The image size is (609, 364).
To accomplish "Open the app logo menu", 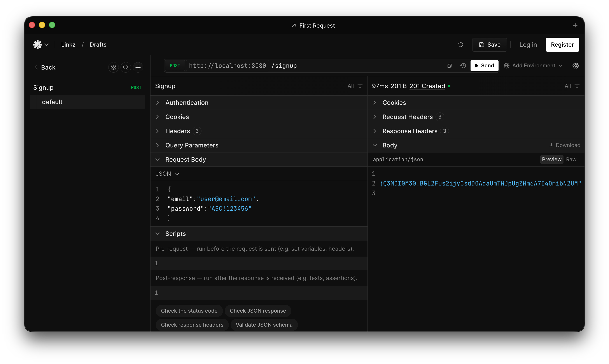I will point(41,45).
